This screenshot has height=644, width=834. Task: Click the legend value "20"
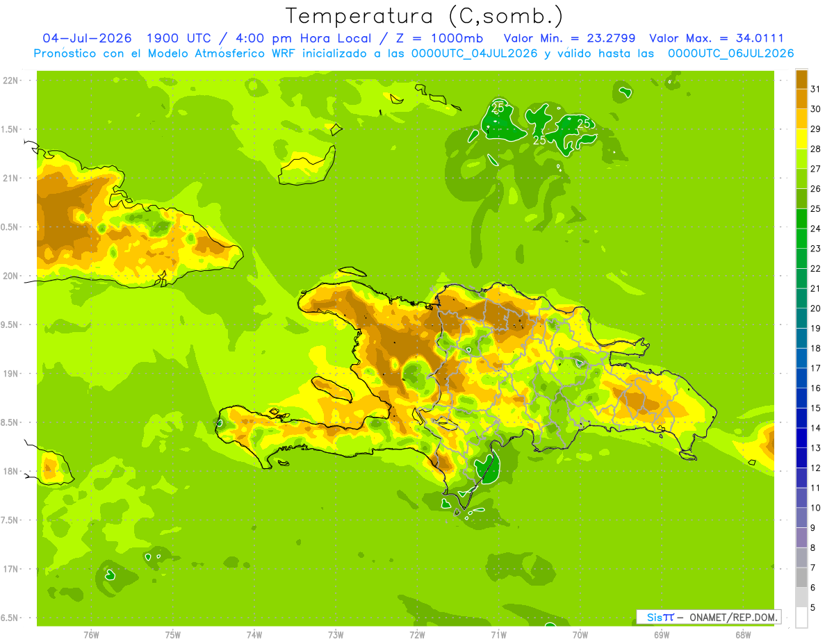[816, 308]
